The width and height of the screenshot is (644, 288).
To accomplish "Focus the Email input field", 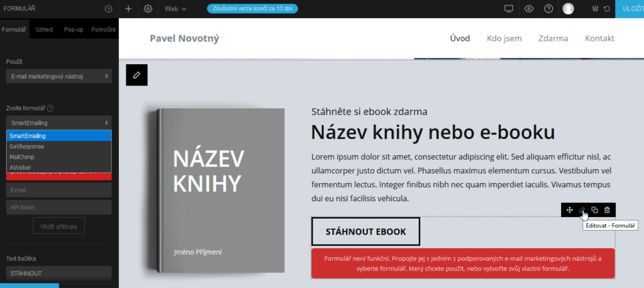I will point(58,191).
